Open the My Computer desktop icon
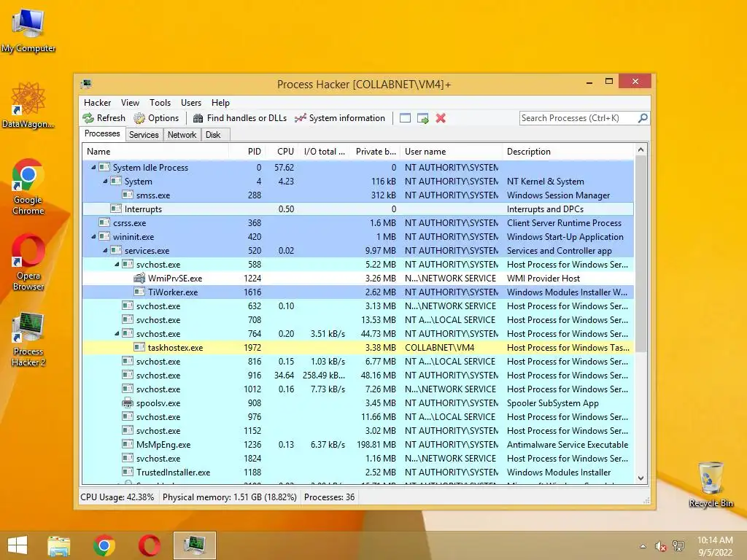The image size is (747, 560). pos(28,31)
